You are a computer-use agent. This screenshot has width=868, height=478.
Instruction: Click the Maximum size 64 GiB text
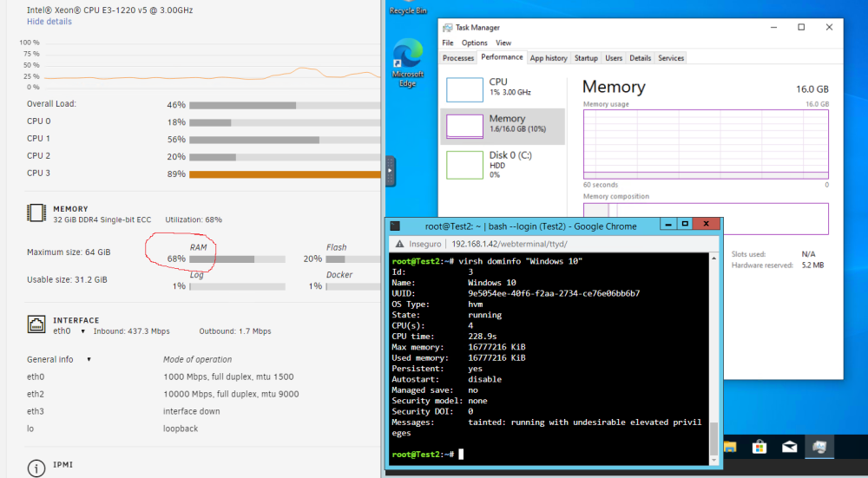(x=69, y=252)
